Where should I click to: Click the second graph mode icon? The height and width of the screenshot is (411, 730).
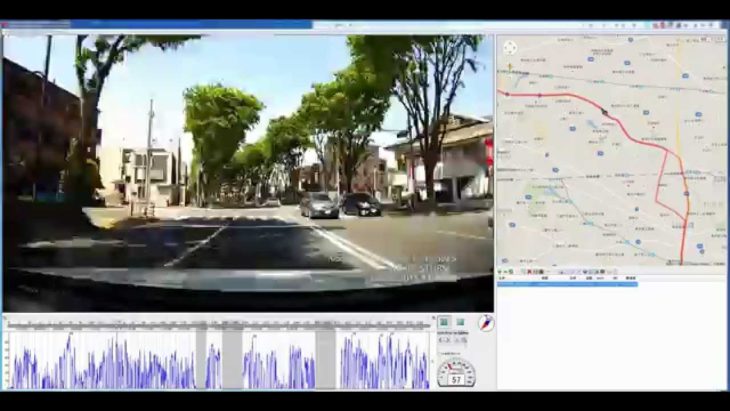(x=460, y=322)
